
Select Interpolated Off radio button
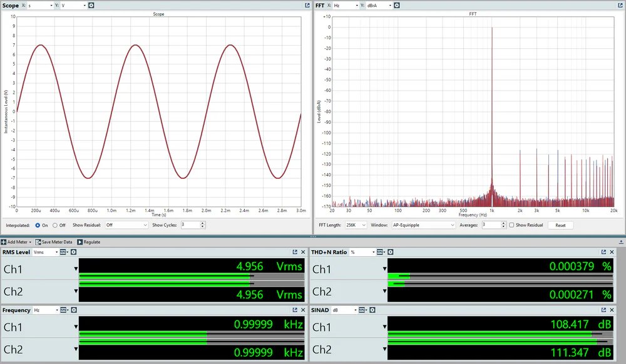[x=55, y=225]
